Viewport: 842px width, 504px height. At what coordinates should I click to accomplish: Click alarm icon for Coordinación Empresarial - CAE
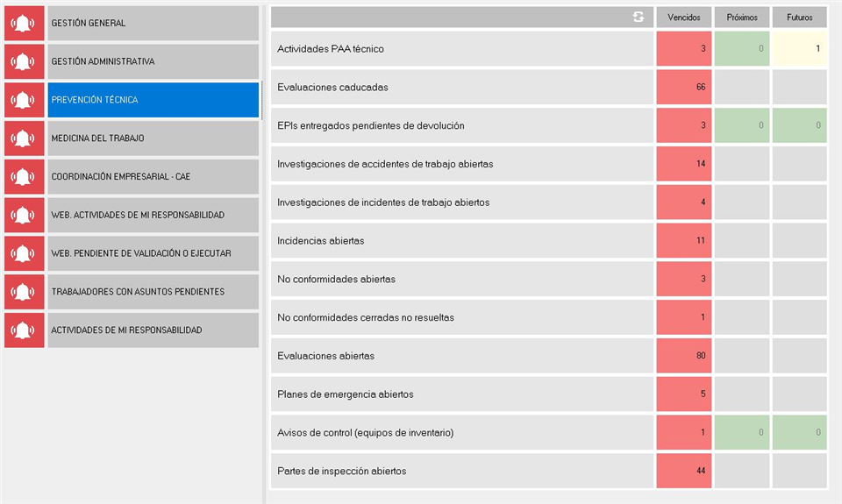pyautogui.click(x=24, y=177)
